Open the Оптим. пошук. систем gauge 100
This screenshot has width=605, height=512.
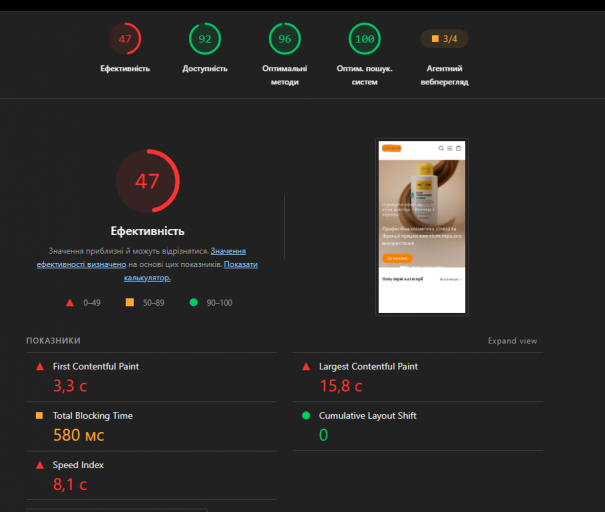(365, 39)
